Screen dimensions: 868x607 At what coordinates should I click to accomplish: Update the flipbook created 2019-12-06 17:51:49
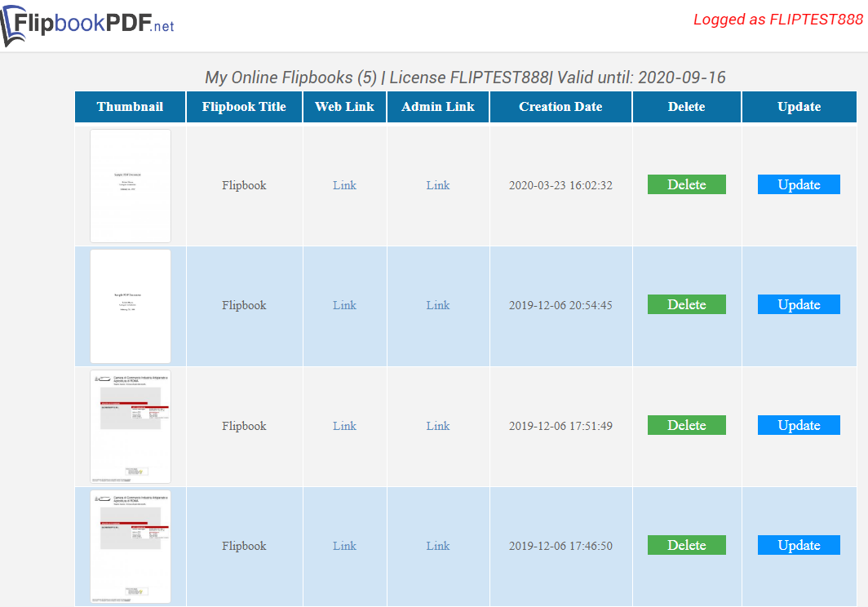(799, 425)
